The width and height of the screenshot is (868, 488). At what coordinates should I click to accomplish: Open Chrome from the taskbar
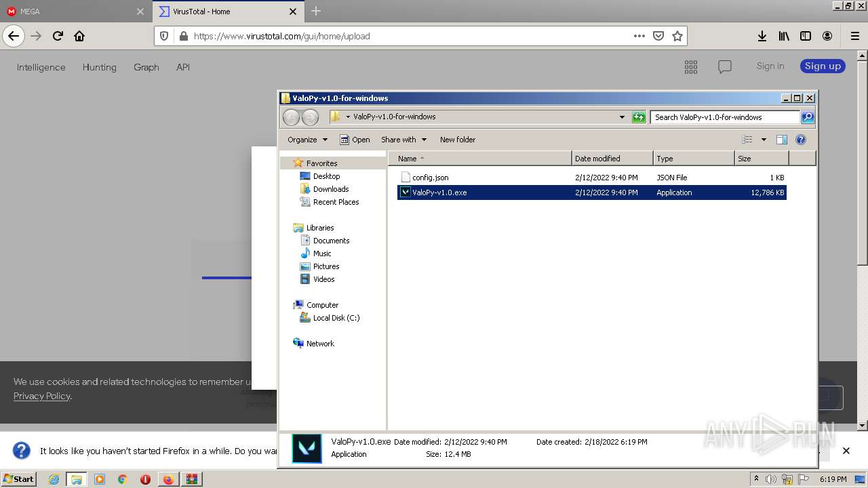(x=122, y=479)
